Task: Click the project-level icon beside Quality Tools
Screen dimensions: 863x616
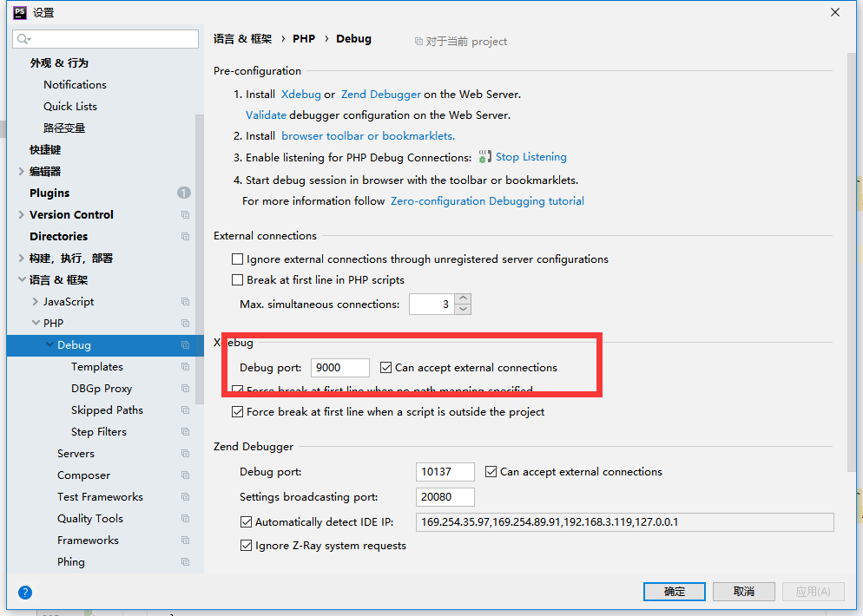Action: [186, 519]
